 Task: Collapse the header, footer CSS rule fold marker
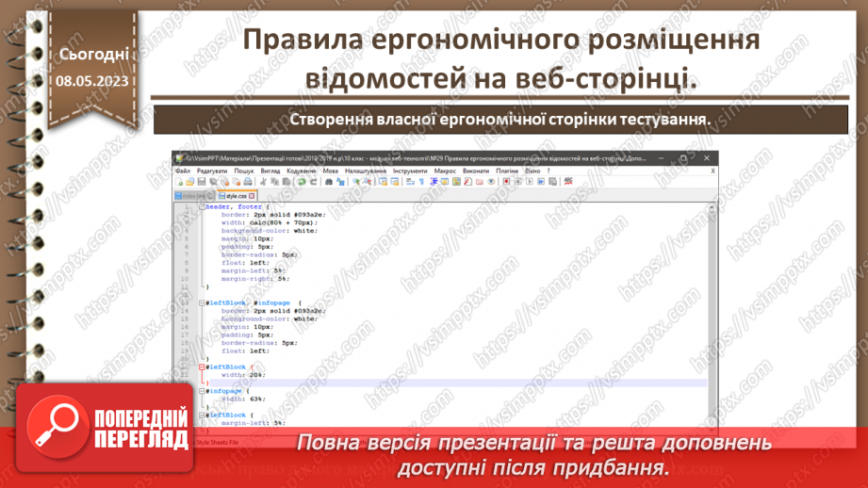pyautogui.click(x=204, y=206)
